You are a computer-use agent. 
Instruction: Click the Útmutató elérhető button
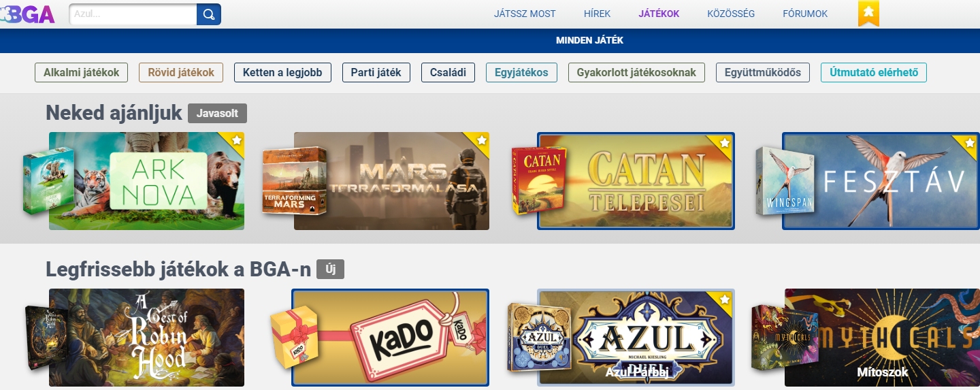click(x=874, y=73)
